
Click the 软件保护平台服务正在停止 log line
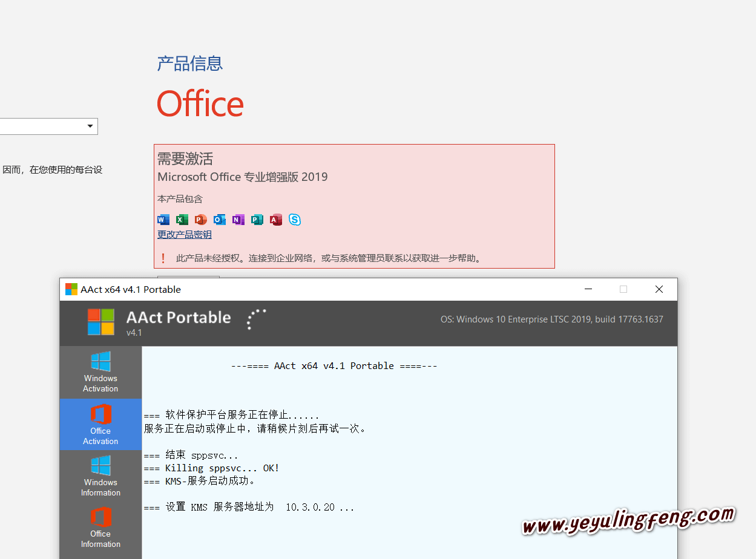231,416
